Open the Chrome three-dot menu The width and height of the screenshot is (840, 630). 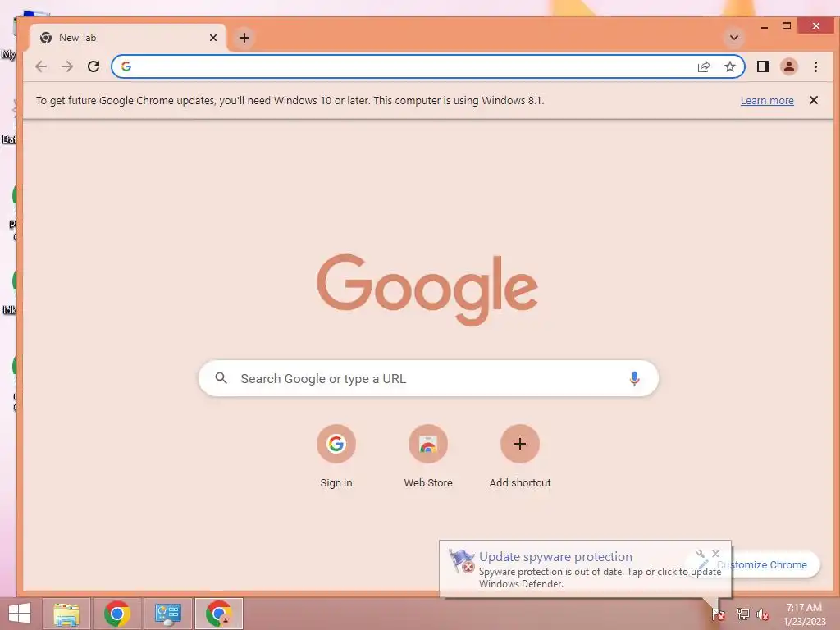[x=815, y=66]
